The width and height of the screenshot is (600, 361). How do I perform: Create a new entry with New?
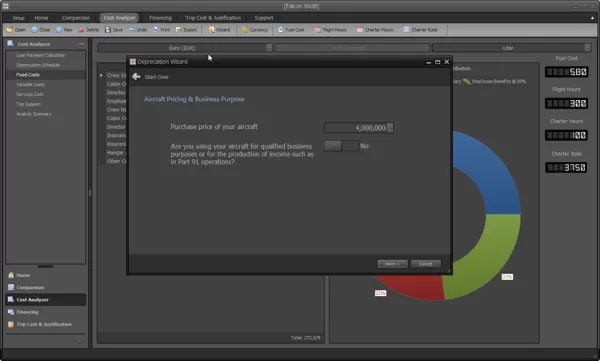pos(64,30)
